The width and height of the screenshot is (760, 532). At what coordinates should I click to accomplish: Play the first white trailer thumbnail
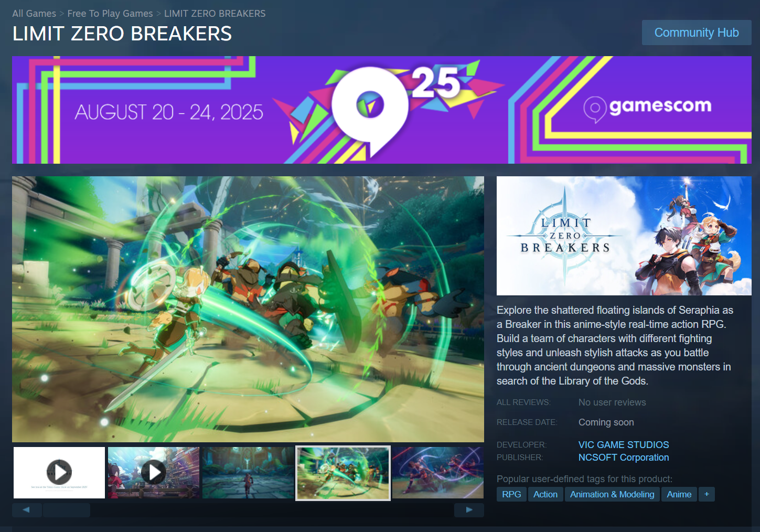tap(59, 473)
